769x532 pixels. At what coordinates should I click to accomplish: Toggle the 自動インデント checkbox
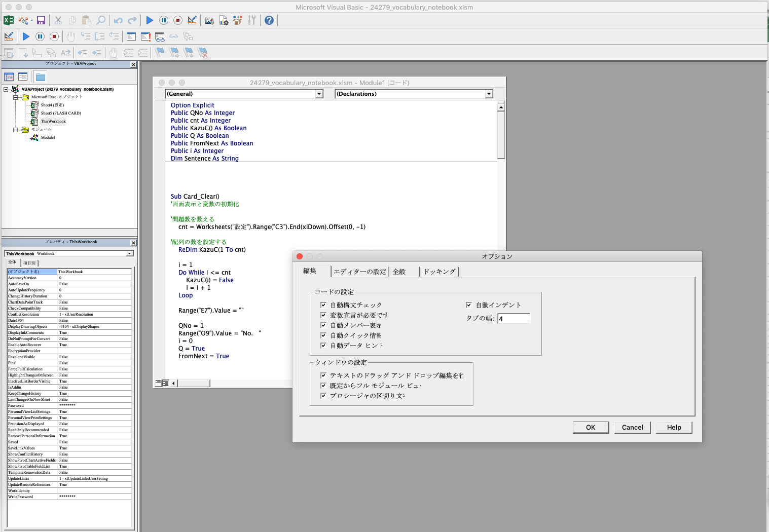pos(469,305)
